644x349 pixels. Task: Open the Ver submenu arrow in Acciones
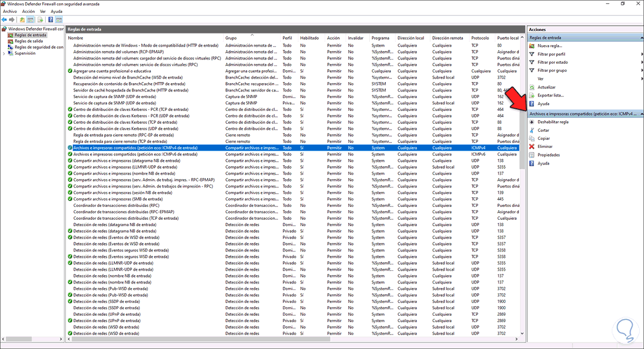[x=642, y=78]
